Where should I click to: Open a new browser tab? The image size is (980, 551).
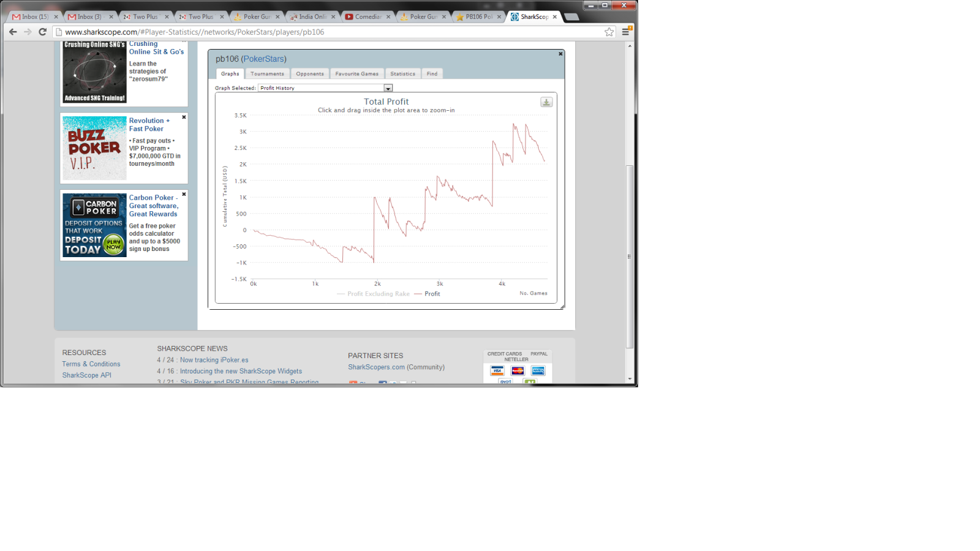click(571, 17)
